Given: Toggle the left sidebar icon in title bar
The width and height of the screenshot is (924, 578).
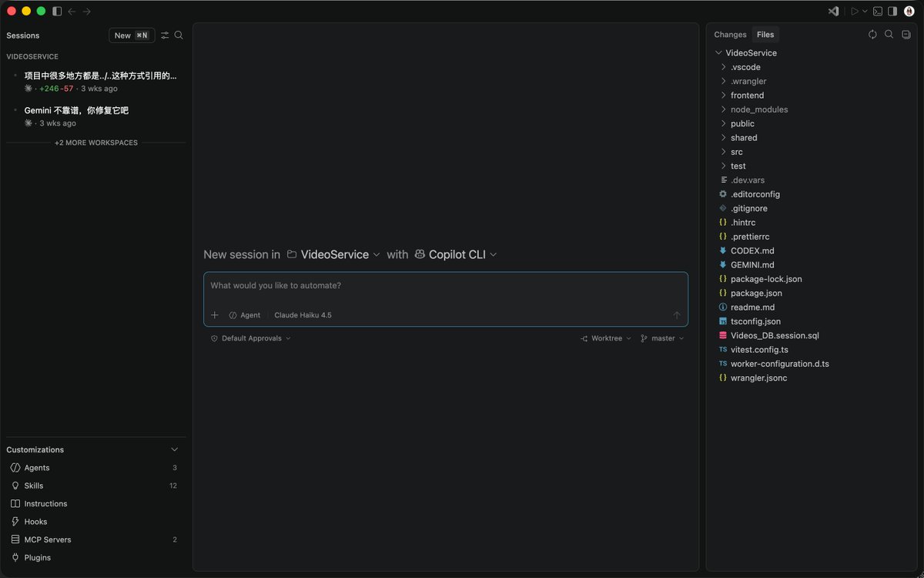Looking at the screenshot, I should (x=57, y=12).
